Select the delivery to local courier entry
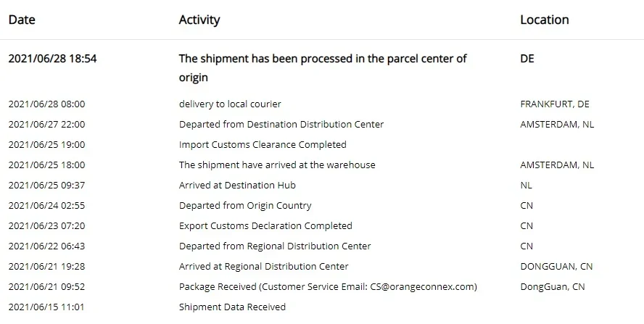Viewport: 644px width, 324px height. pyautogui.click(x=230, y=104)
